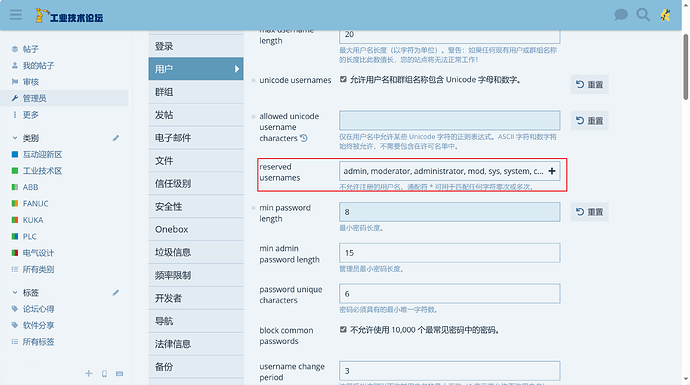The height and width of the screenshot is (385, 690).
Task: Toggle the block common passwords checkbox
Action: [x=343, y=329]
